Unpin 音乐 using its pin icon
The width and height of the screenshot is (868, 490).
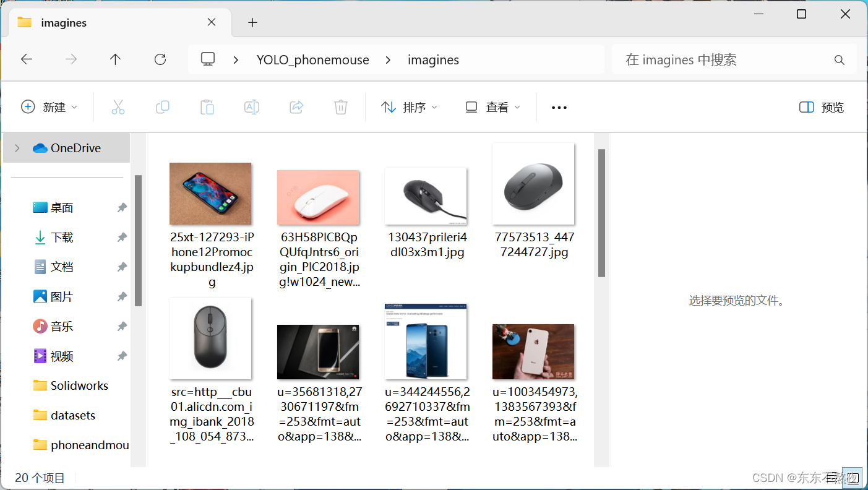tap(122, 327)
